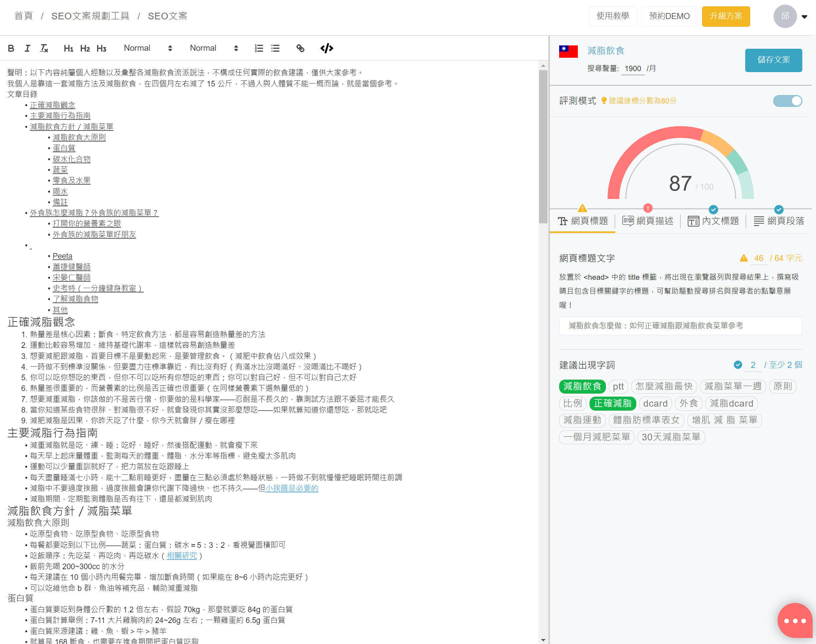Apply italic formatting

tap(27, 48)
